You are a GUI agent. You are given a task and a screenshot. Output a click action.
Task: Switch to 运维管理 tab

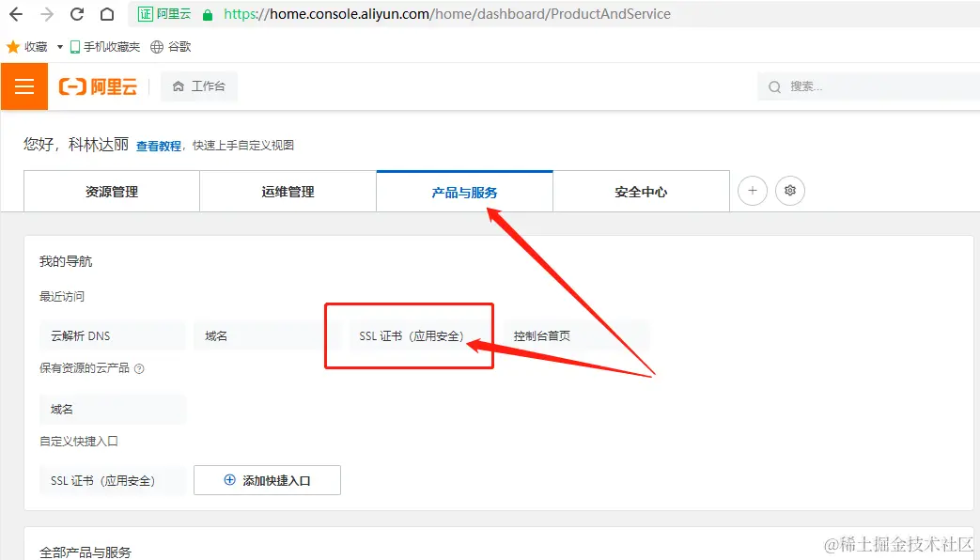[288, 192]
